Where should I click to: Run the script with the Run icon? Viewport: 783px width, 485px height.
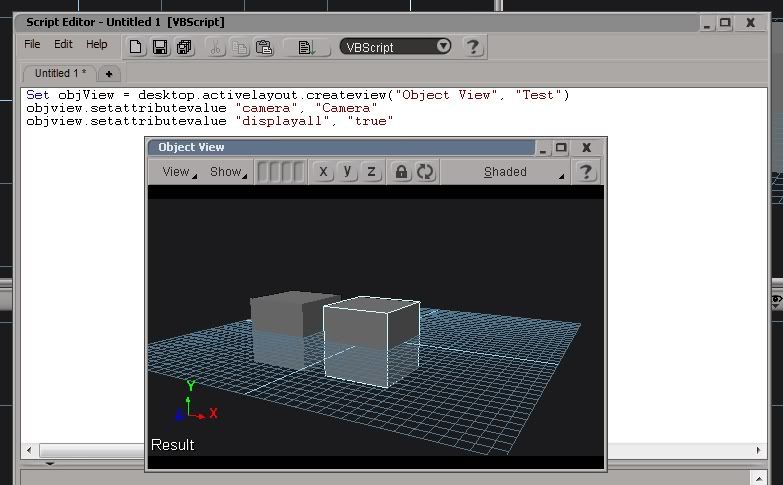[306, 47]
